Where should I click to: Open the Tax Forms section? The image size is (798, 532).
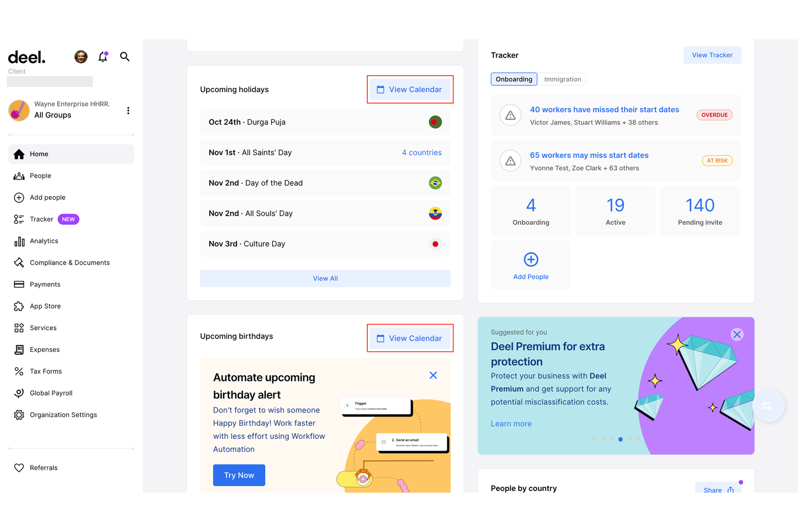pos(45,371)
